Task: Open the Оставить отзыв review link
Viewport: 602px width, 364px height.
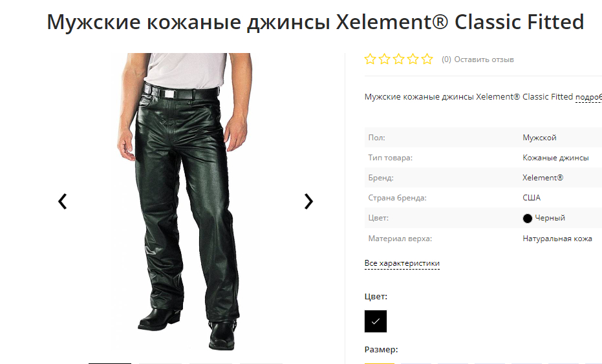Action: (x=484, y=59)
